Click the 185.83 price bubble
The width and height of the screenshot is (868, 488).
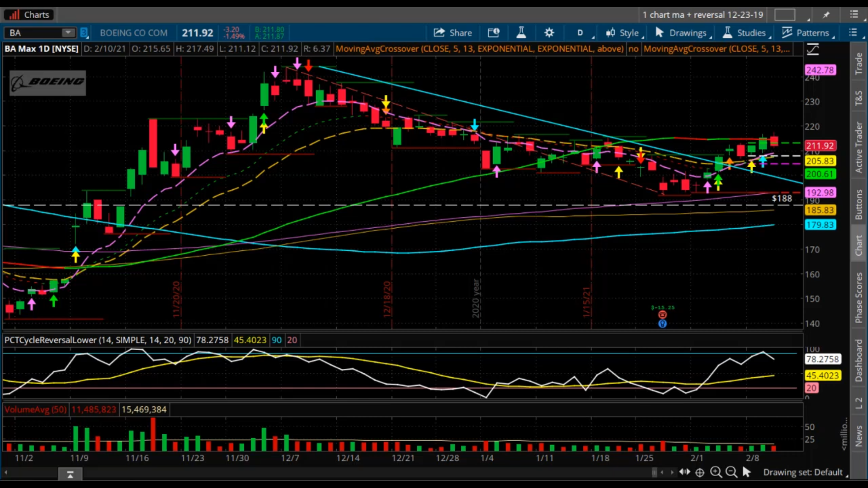tap(820, 210)
